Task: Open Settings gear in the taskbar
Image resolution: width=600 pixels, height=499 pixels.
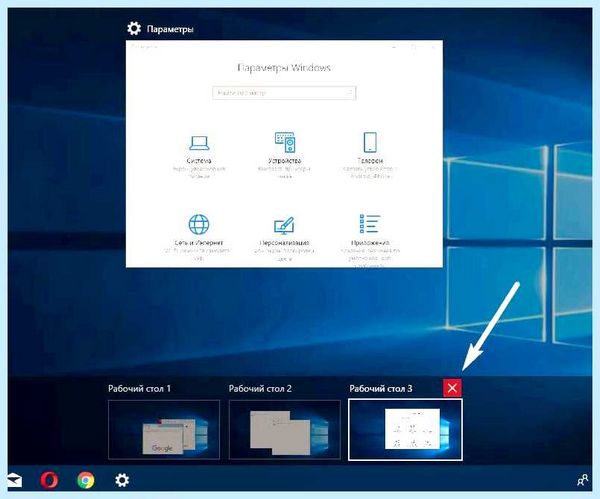Action: point(122,480)
